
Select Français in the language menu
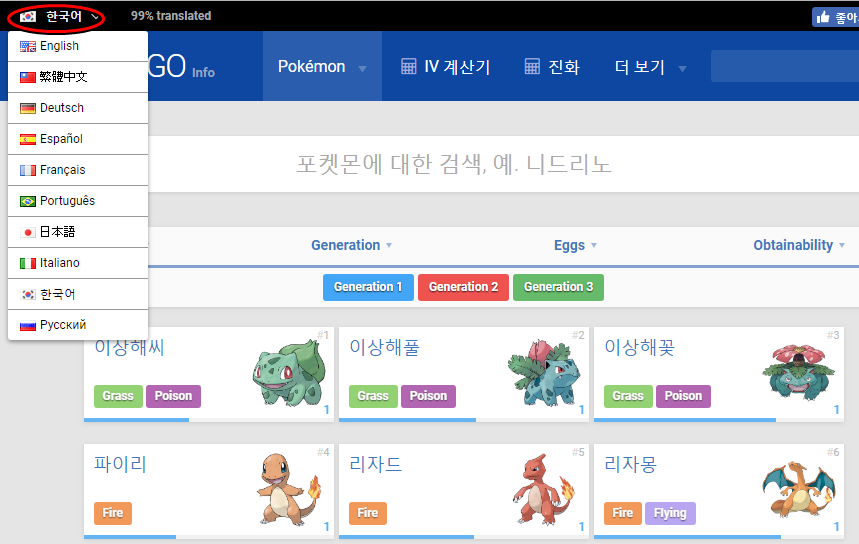coord(78,170)
